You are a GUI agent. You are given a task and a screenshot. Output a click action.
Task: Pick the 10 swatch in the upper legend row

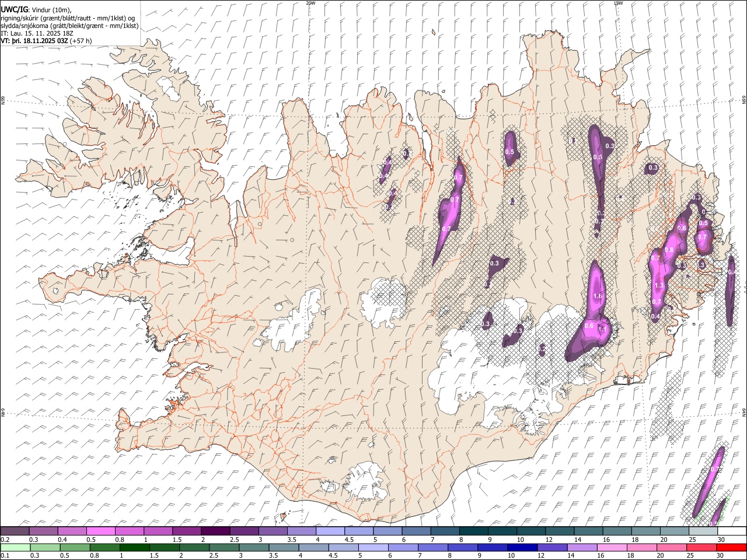[530, 531]
